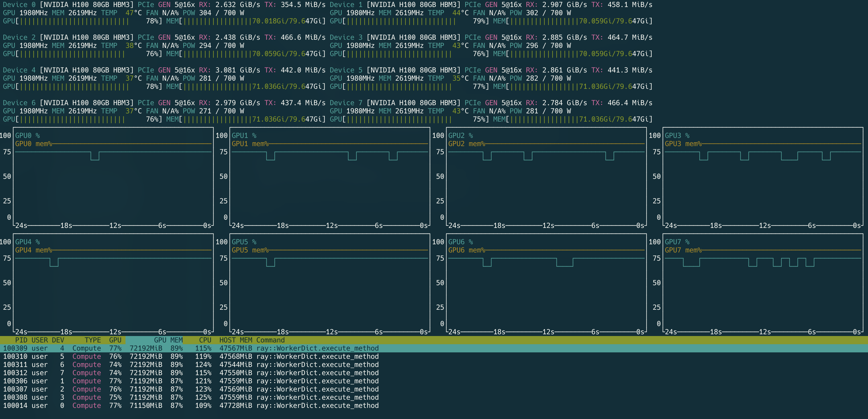
Task: Click Device 1 GPU utilization bar at 79%
Action: pos(409,21)
